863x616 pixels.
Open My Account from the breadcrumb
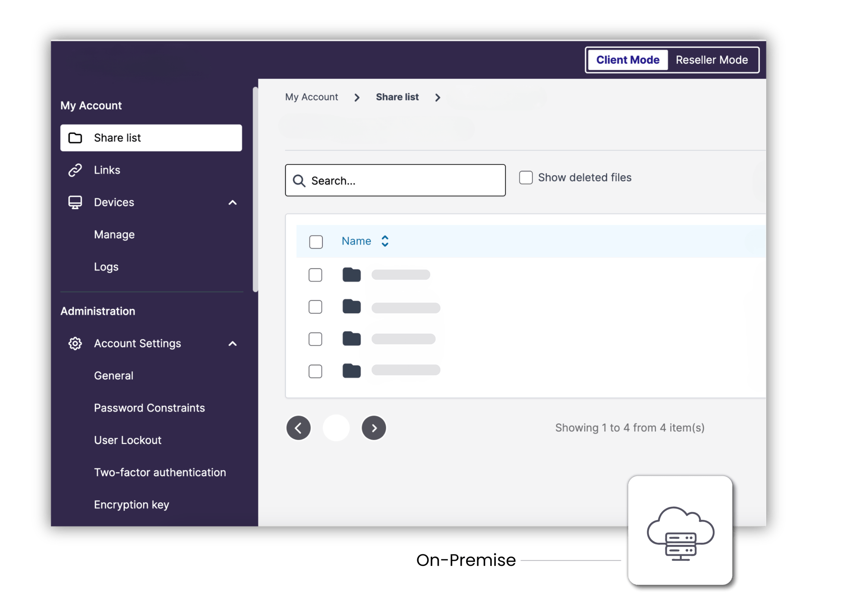click(x=311, y=97)
